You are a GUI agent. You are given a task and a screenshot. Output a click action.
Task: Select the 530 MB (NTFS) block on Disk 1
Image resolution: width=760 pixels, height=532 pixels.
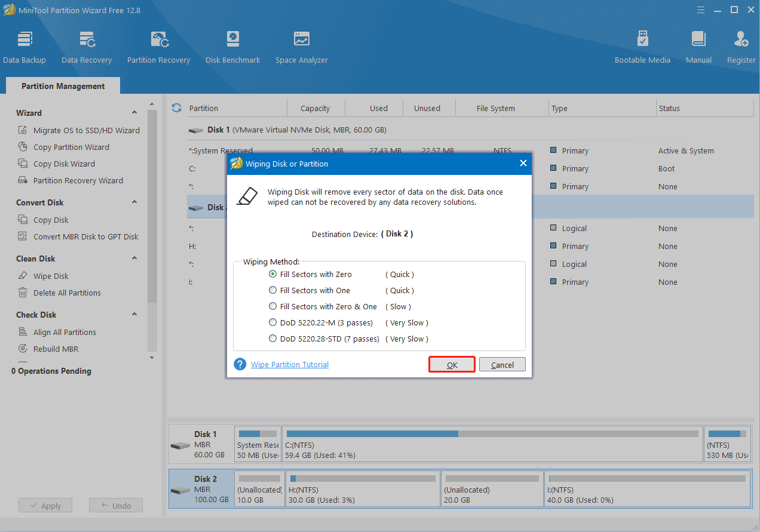coord(728,444)
